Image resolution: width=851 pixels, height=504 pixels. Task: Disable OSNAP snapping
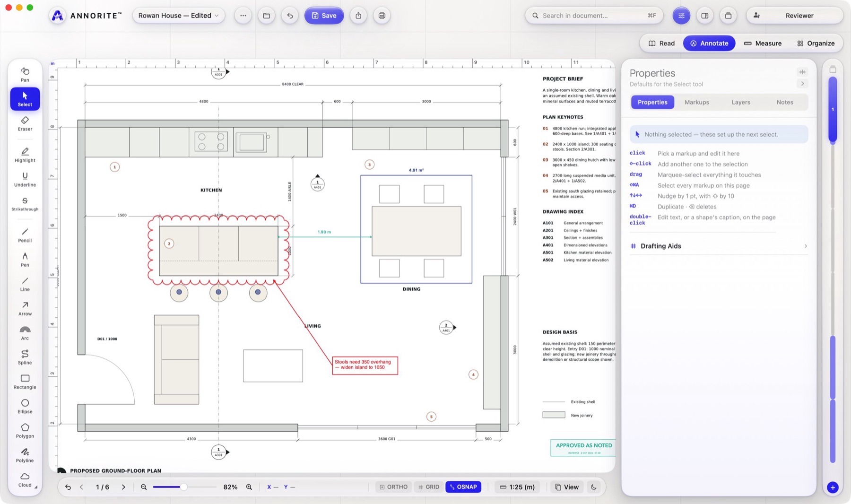tap(463, 487)
